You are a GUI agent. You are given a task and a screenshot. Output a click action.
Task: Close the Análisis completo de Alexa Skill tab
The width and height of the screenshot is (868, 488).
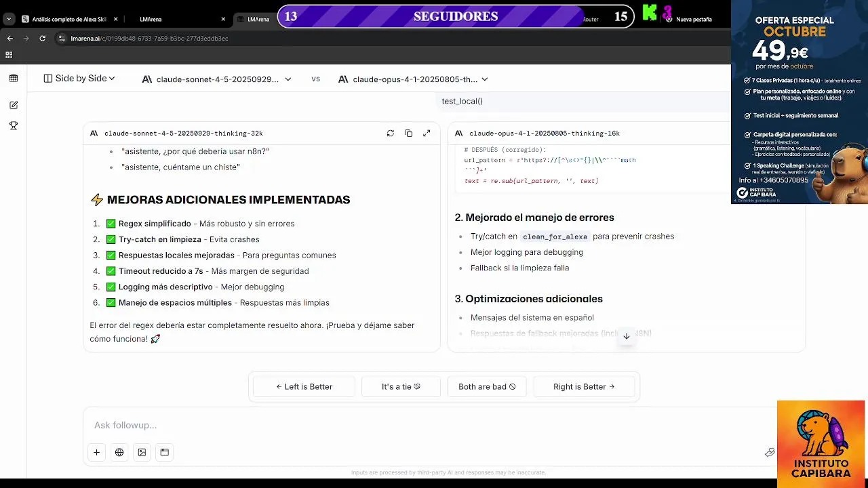(116, 19)
